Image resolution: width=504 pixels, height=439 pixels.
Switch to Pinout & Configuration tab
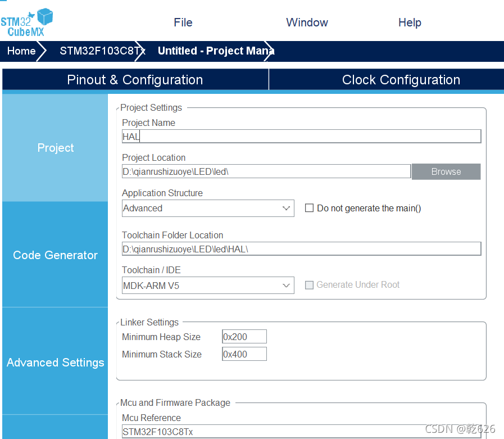pyautogui.click(x=135, y=80)
